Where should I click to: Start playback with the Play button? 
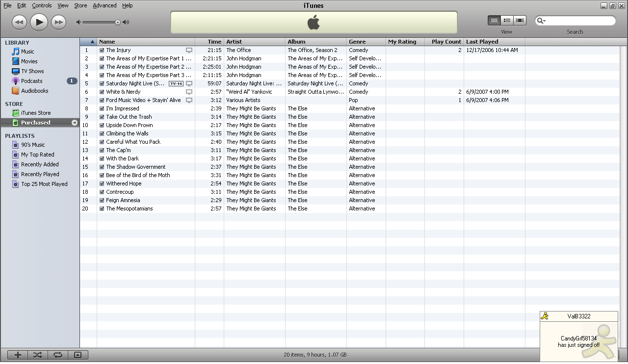39,22
